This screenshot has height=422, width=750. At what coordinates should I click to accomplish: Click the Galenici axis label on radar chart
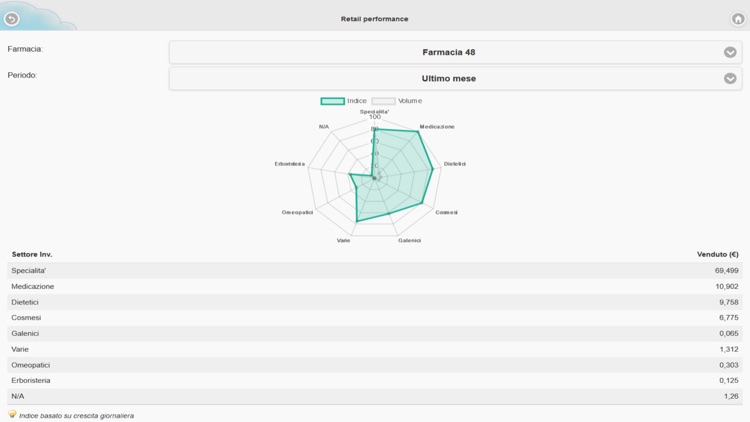pos(409,240)
